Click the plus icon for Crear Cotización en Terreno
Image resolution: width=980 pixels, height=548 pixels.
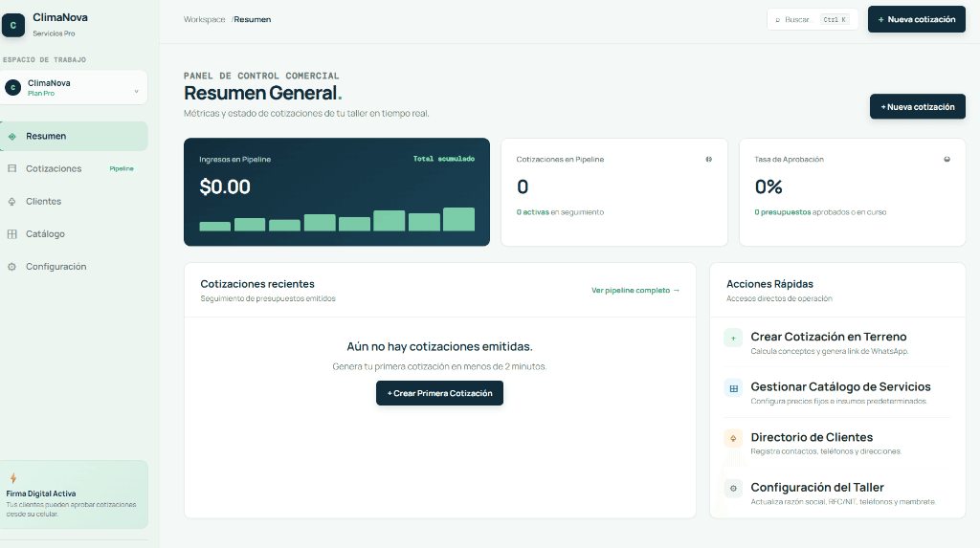pyautogui.click(x=733, y=338)
